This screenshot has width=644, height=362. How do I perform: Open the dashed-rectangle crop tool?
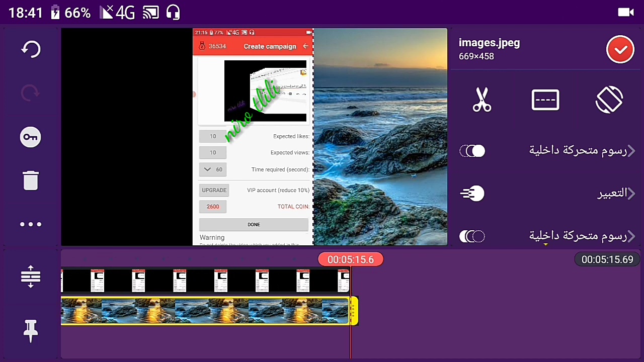pos(545,100)
